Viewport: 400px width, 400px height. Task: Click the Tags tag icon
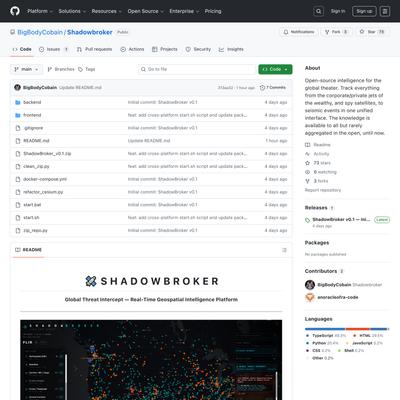point(80,69)
